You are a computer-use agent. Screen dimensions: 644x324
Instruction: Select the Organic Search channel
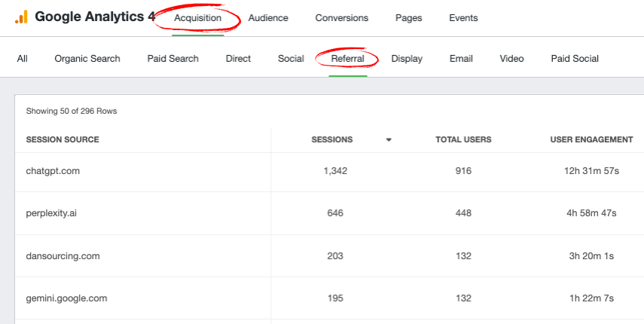(x=87, y=59)
